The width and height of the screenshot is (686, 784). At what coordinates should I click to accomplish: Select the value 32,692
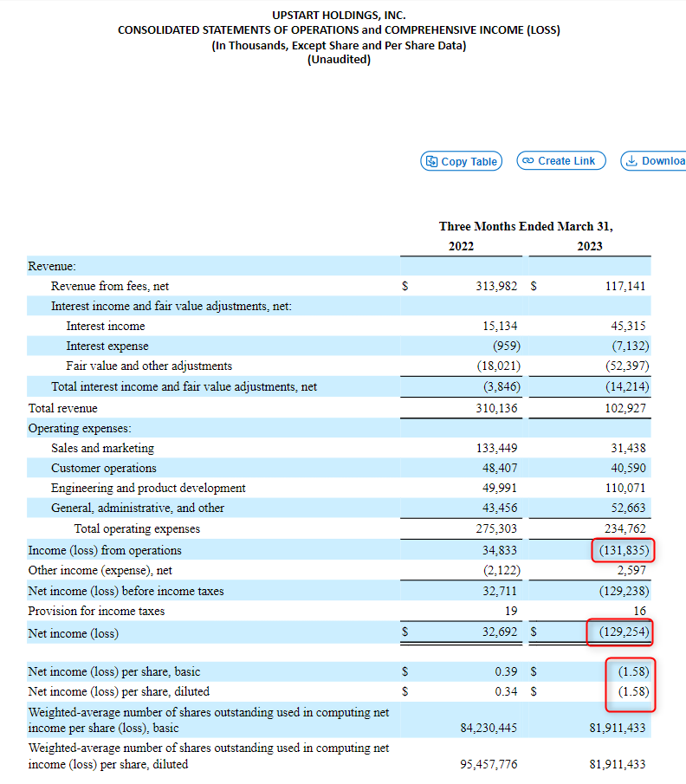click(x=500, y=632)
